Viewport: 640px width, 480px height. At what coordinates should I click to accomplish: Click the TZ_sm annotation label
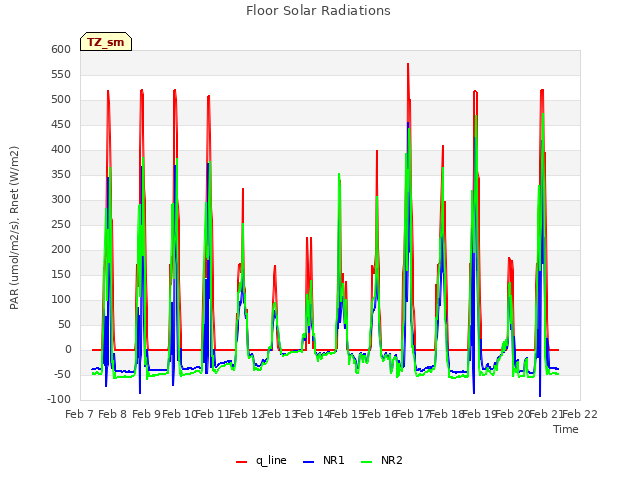click(x=106, y=42)
